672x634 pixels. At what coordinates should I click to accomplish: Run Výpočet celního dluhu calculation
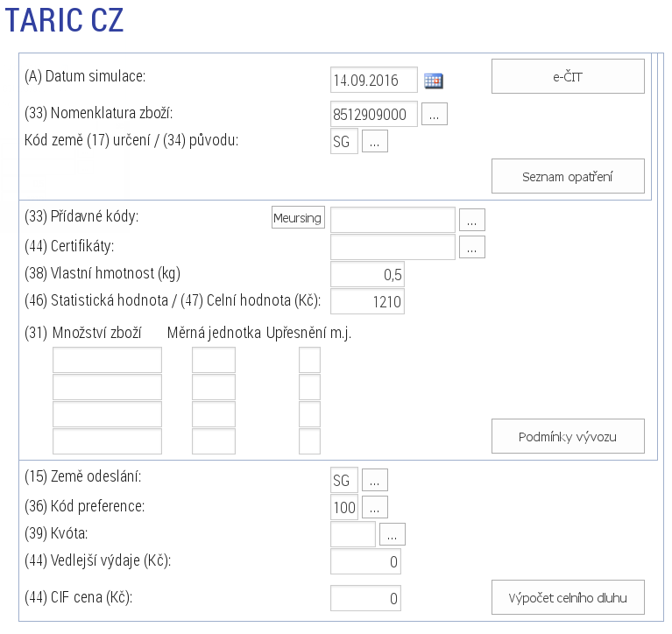pyautogui.click(x=568, y=597)
